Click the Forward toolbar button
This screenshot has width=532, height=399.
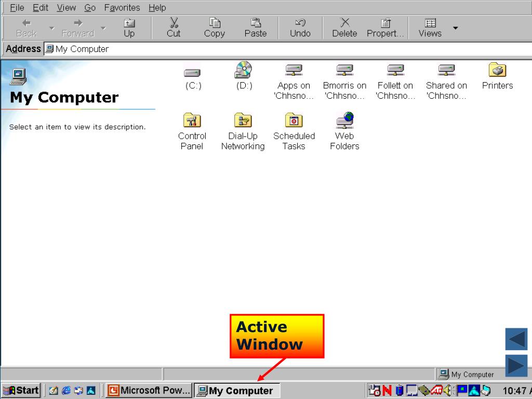[78, 28]
